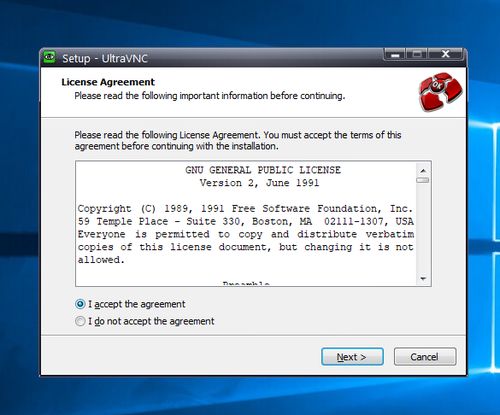Click the UltraVNC eye icon in title bar
The height and width of the screenshot is (415, 500).
tap(50, 57)
